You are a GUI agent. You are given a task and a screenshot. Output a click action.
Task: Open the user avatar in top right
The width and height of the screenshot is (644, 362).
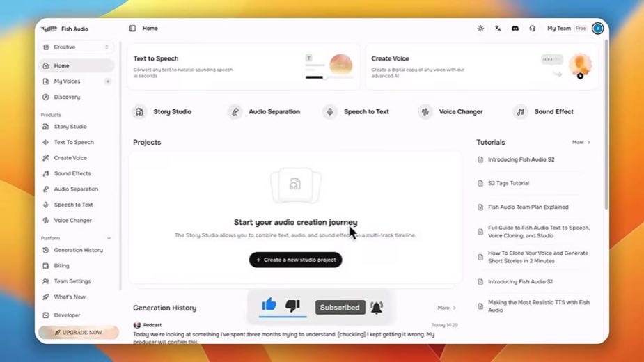tap(597, 29)
